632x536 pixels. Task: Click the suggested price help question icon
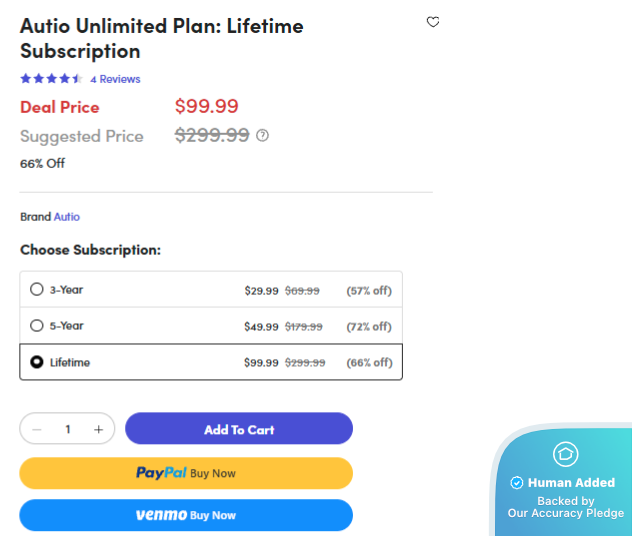point(263,136)
